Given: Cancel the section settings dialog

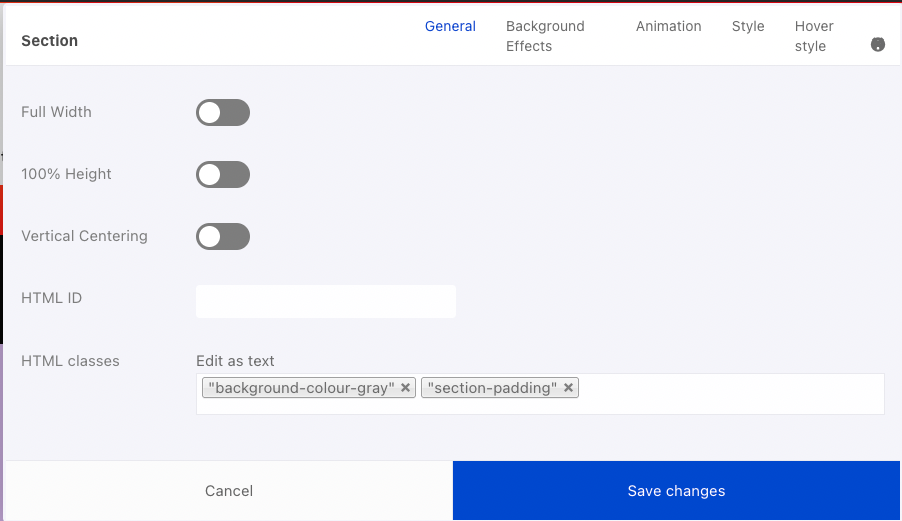Looking at the screenshot, I should pyautogui.click(x=229, y=491).
